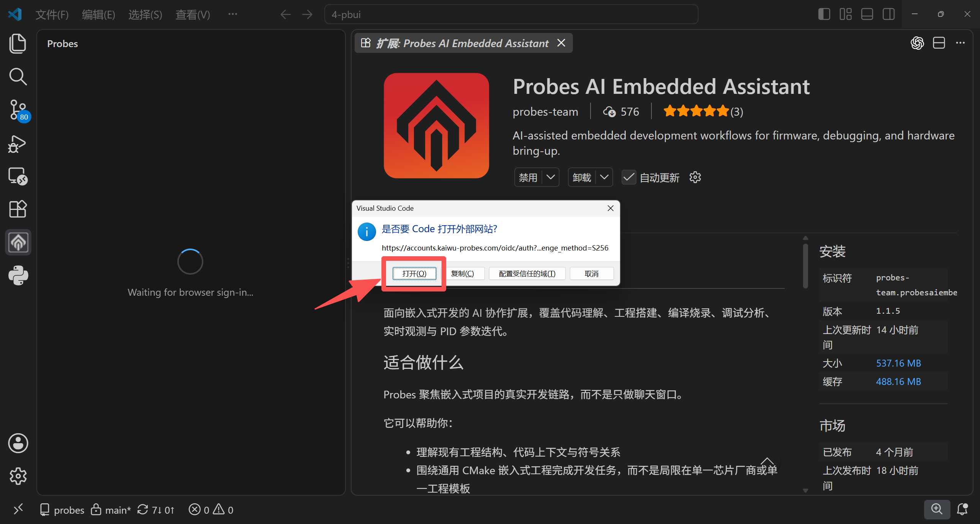Open the Python activity bar view
This screenshot has height=524, width=980.
pyautogui.click(x=18, y=275)
